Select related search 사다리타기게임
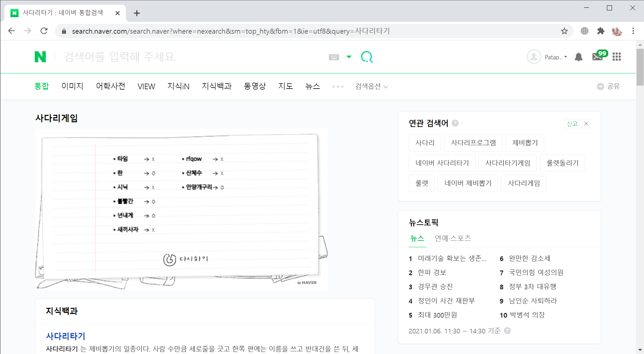Image resolution: width=644 pixels, height=354 pixels. pos(508,163)
